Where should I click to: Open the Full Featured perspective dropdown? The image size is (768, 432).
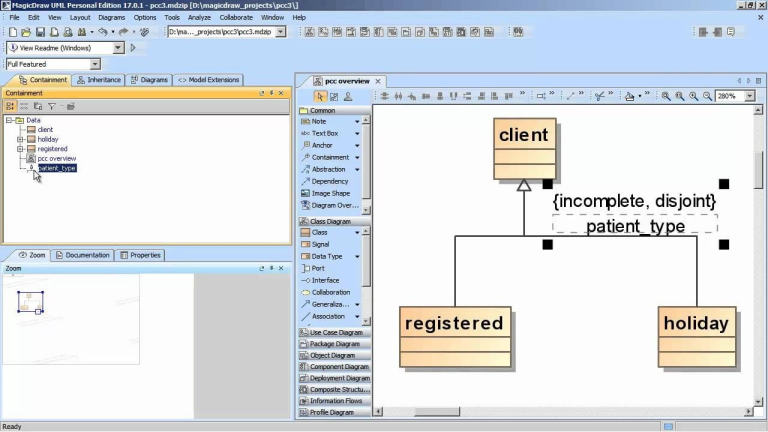[x=95, y=64]
